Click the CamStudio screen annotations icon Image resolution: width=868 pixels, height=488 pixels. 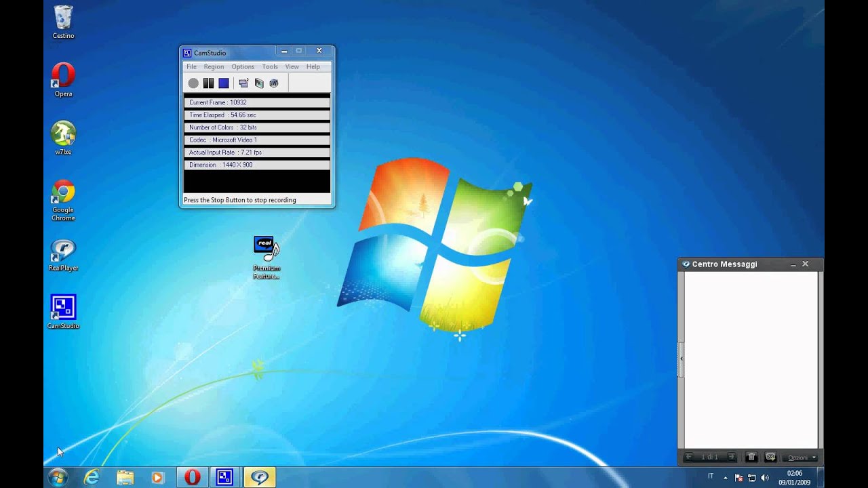pyautogui.click(x=258, y=83)
